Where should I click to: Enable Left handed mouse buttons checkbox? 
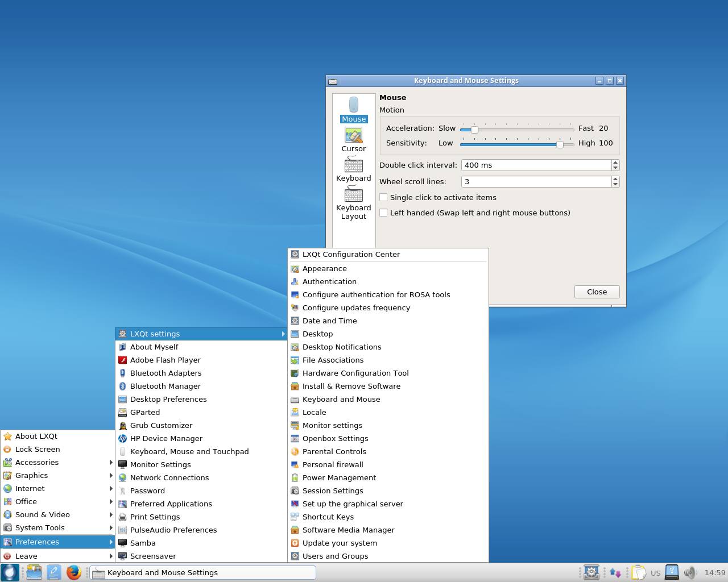384,213
